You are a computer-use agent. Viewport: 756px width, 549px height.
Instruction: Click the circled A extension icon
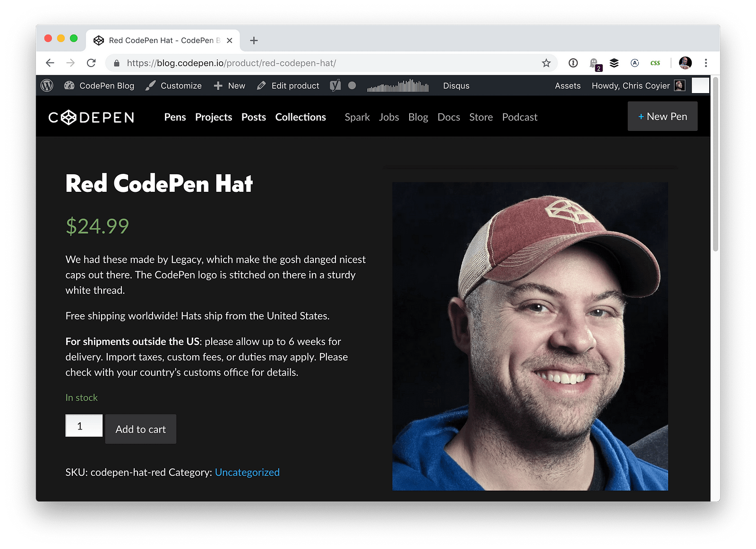pyautogui.click(x=635, y=63)
